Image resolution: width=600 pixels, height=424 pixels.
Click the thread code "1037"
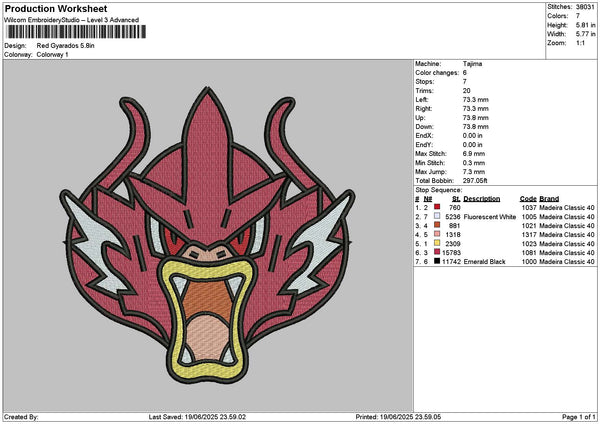(529, 207)
